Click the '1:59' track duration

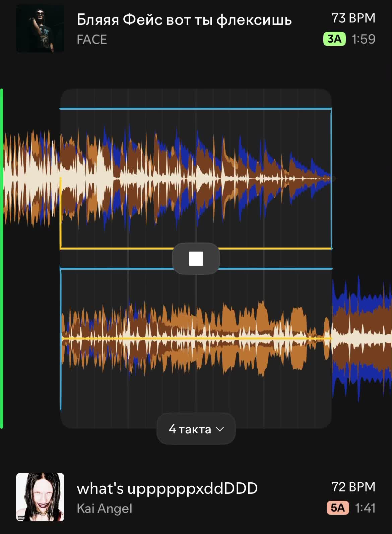[364, 39]
